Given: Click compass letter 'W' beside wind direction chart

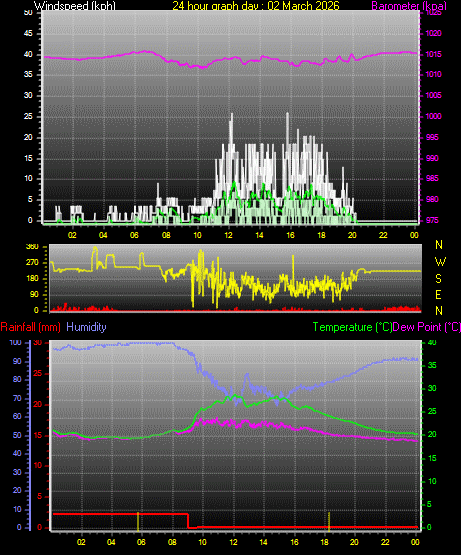Looking at the screenshot, I should 440,262.
